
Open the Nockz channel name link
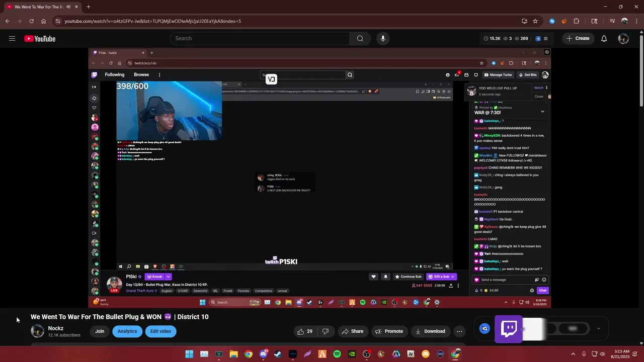(55, 328)
